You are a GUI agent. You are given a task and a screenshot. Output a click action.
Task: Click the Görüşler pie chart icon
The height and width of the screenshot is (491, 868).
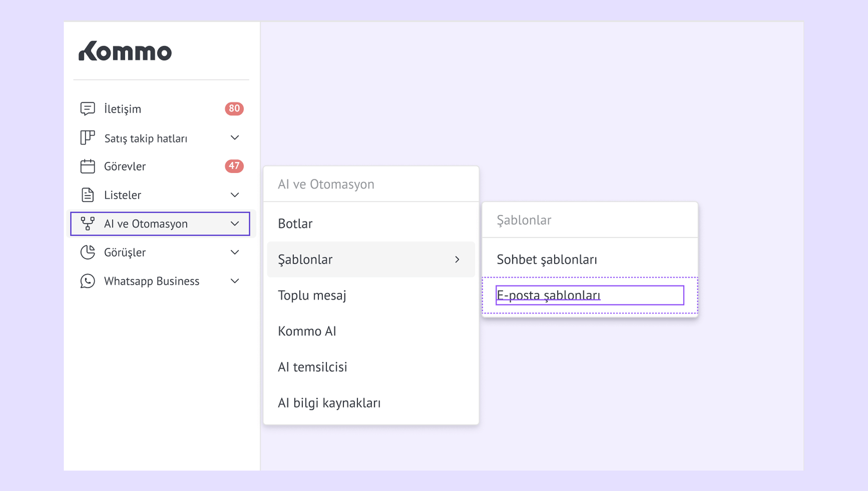coord(87,252)
